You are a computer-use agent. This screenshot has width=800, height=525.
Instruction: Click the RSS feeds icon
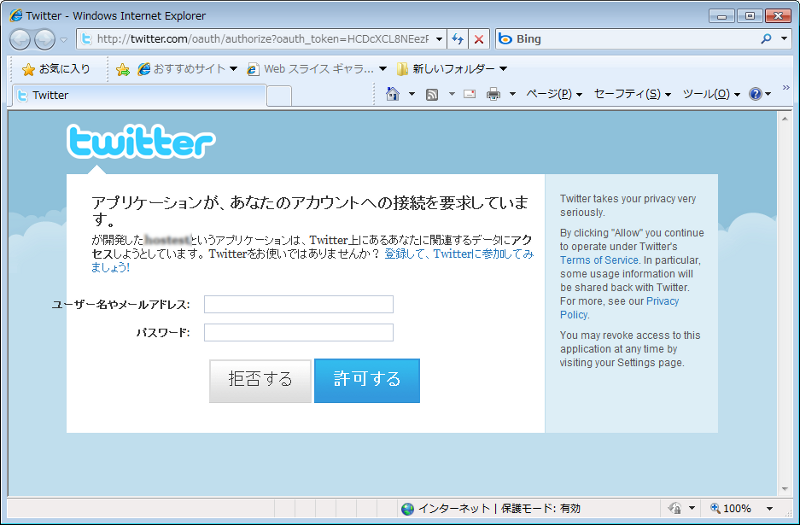pyautogui.click(x=432, y=94)
